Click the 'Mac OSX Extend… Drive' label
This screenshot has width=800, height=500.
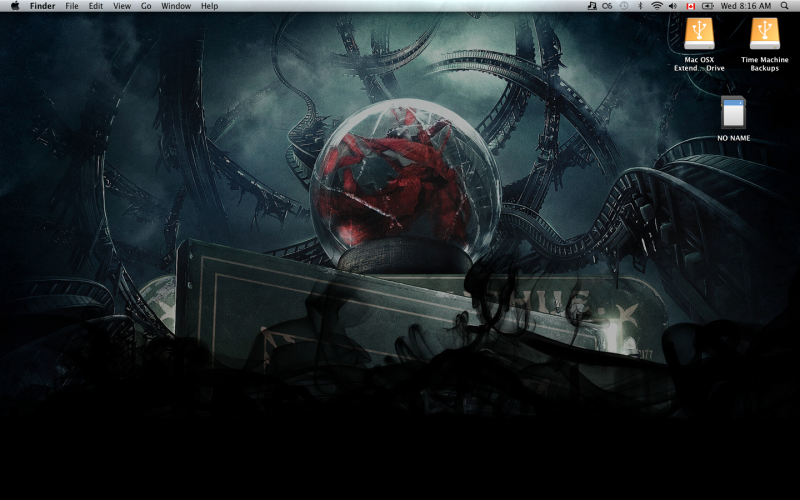click(x=699, y=64)
